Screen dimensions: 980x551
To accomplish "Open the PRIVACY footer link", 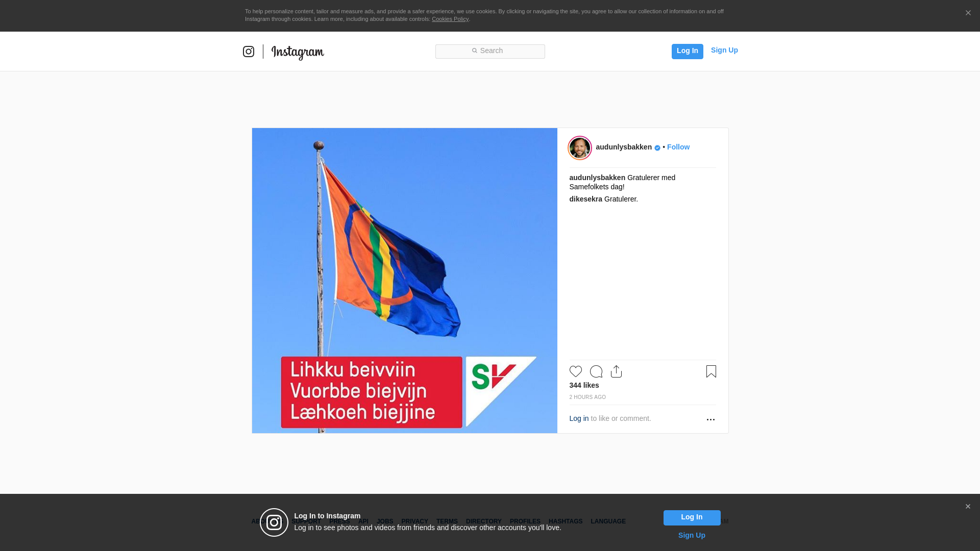I will pyautogui.click(x=414, y=521).
